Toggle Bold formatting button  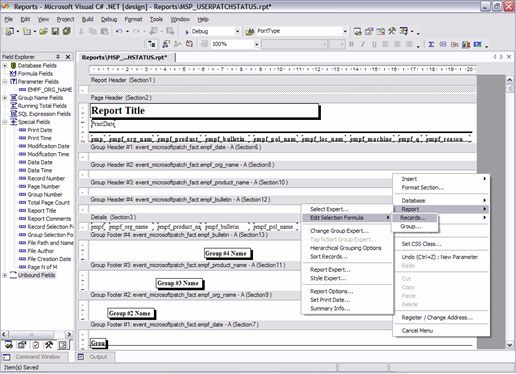point(351,44)
